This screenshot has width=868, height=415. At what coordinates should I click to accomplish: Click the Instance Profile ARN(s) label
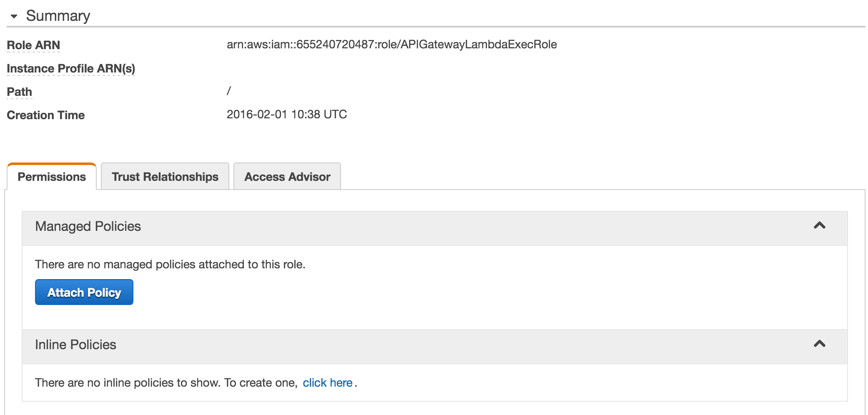(71, 69)
